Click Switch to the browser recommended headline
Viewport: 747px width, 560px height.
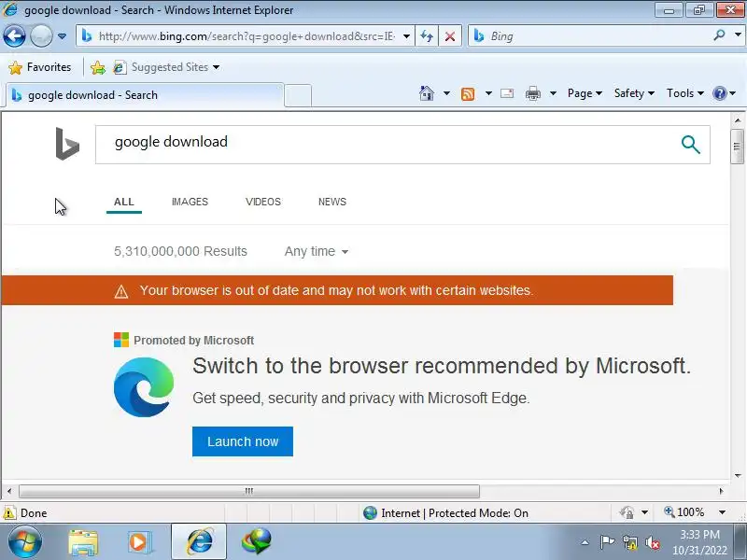coord(441,366)
